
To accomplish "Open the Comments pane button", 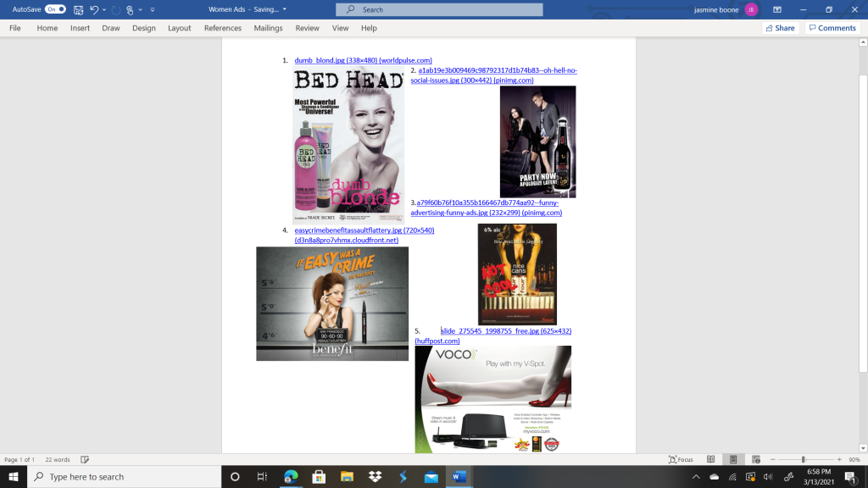I will coord(832,28).
